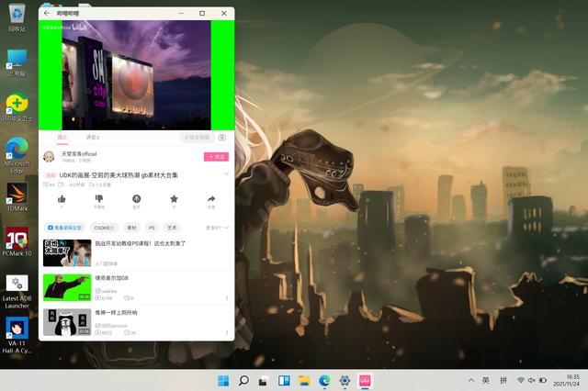Open This PC desktop icon
588x391 pixels.
[x=17, y=62]
